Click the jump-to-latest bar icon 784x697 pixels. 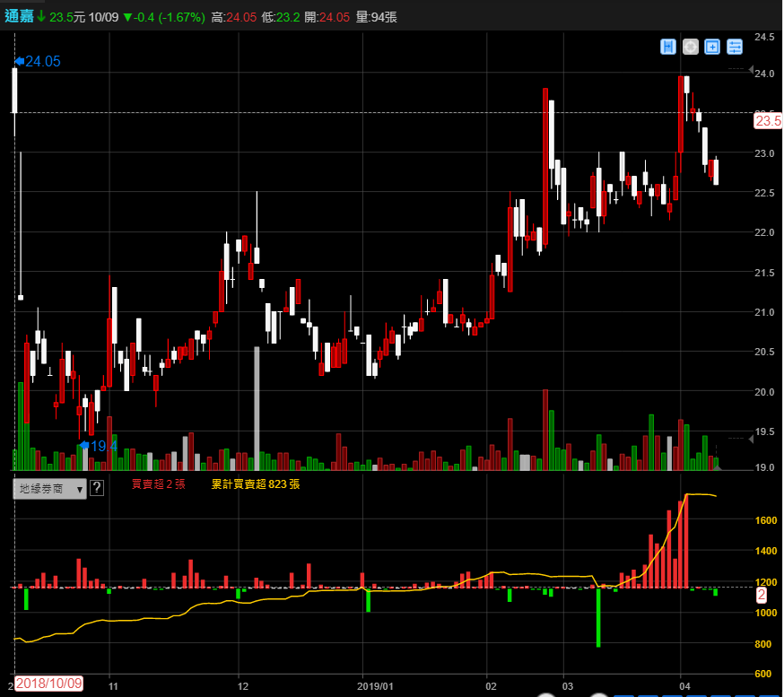point(667,47)
